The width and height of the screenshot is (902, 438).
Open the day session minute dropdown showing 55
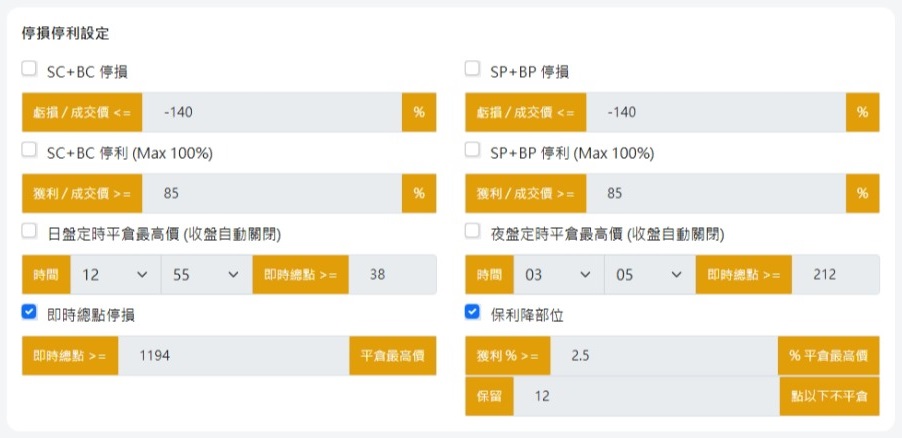205,275
